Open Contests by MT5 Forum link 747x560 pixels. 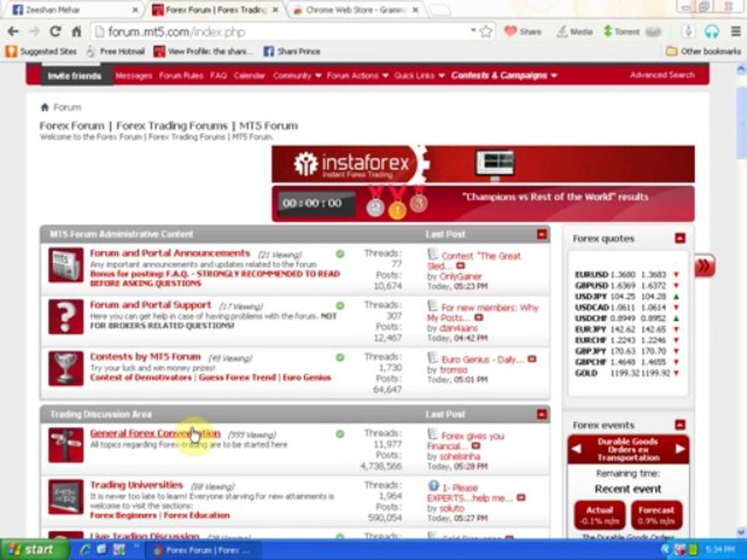(146, 357)
